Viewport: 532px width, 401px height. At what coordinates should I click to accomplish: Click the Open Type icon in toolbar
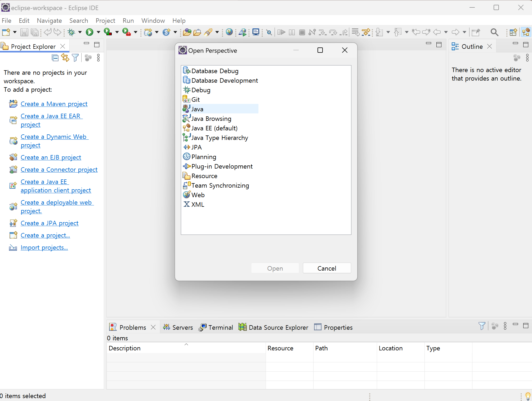187,32
